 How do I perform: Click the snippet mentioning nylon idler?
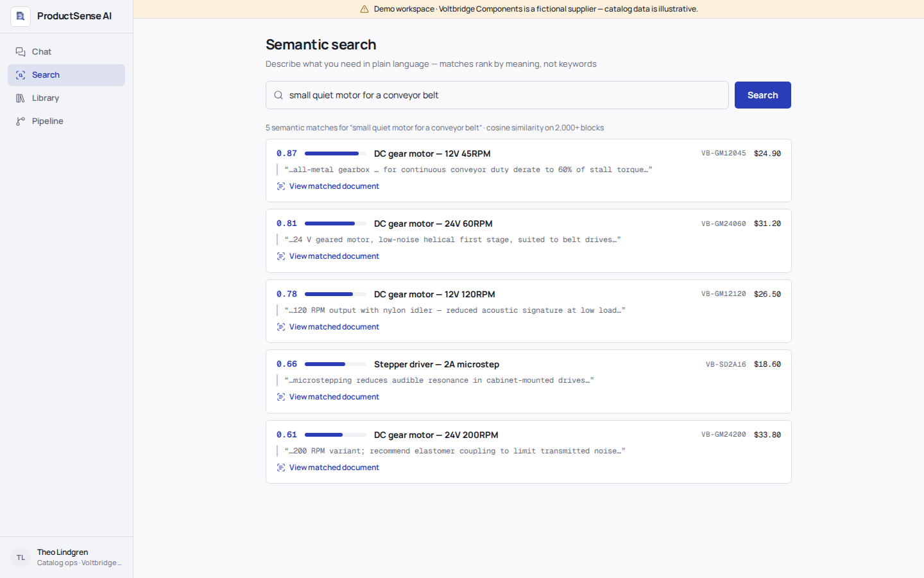455,310
